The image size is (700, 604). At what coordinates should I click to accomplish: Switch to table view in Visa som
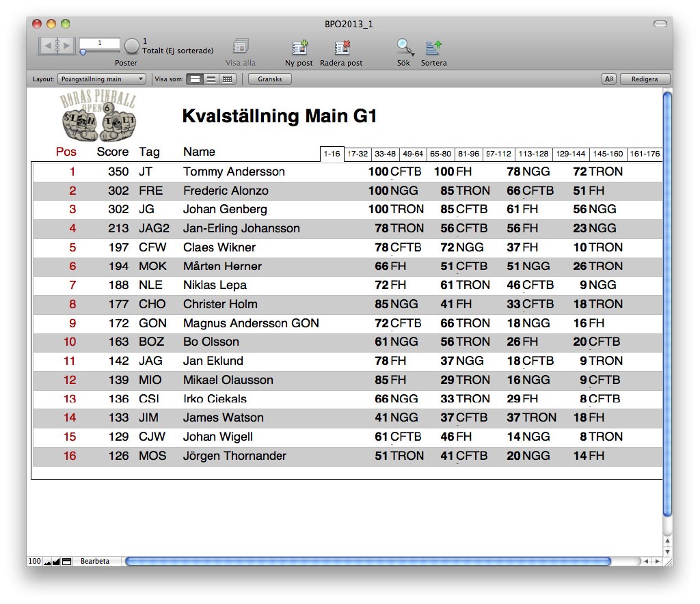[227, 79]
